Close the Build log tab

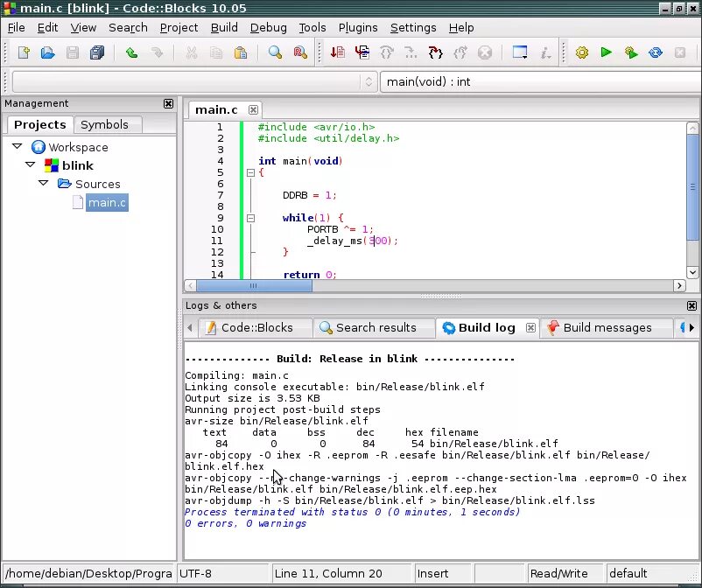pyautogui.click(x=530, y=328)
